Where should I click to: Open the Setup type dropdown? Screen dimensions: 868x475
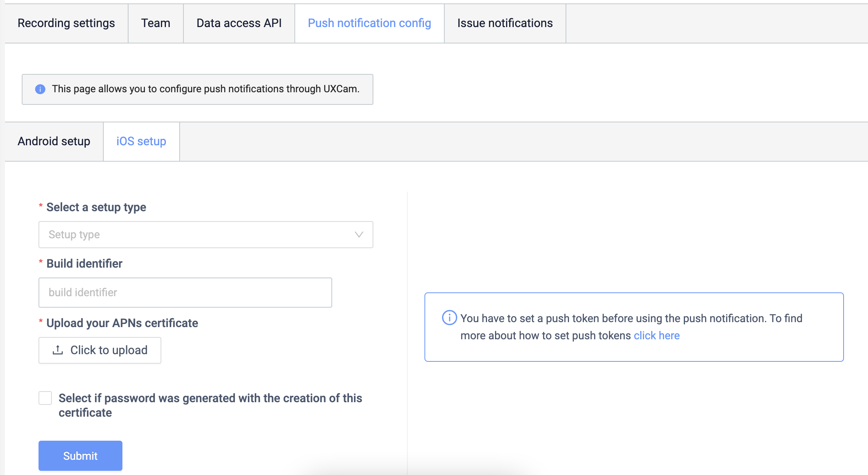click(x=206, y=234)
